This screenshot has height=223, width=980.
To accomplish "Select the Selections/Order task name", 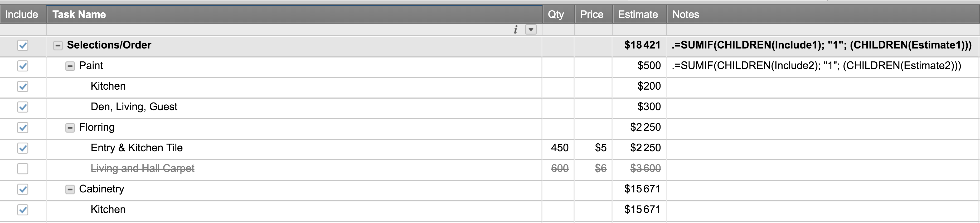I will pyautogui.click(x=109, y=45).
